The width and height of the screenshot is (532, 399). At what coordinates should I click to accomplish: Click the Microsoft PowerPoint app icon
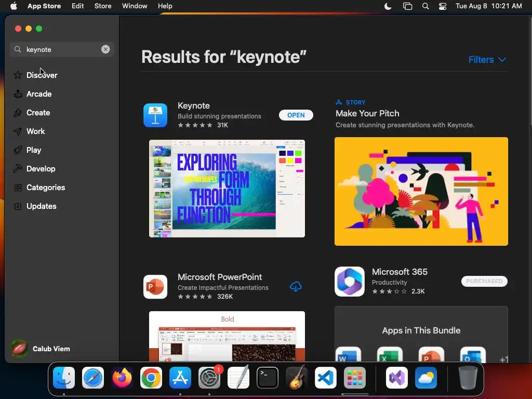point(155,287)
